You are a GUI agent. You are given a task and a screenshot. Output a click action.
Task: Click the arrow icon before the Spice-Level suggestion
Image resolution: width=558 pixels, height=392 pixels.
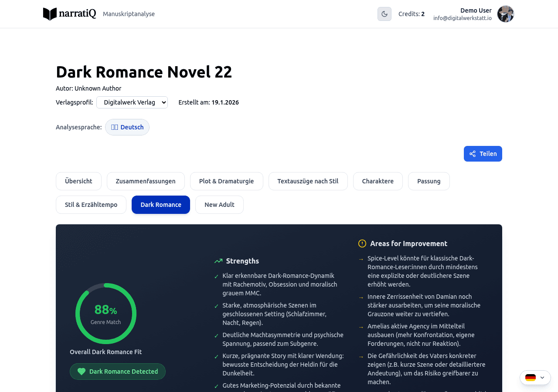pos(361,258)
